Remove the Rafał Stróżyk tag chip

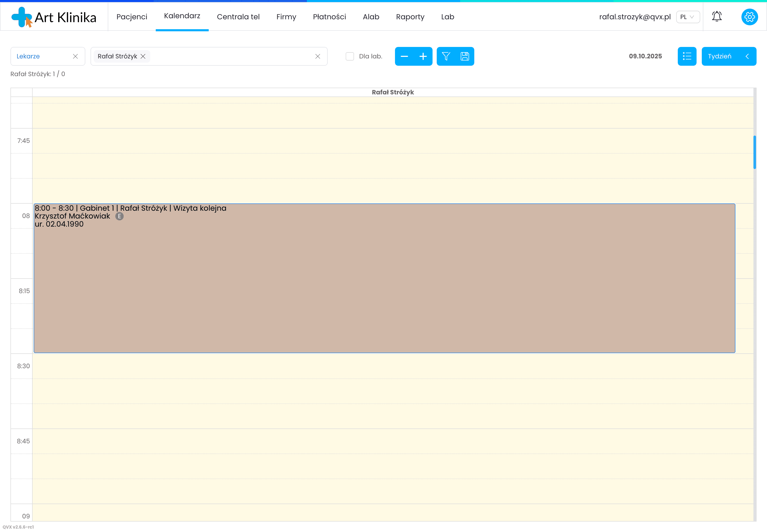pyautogui.click(x=143, y=56)
